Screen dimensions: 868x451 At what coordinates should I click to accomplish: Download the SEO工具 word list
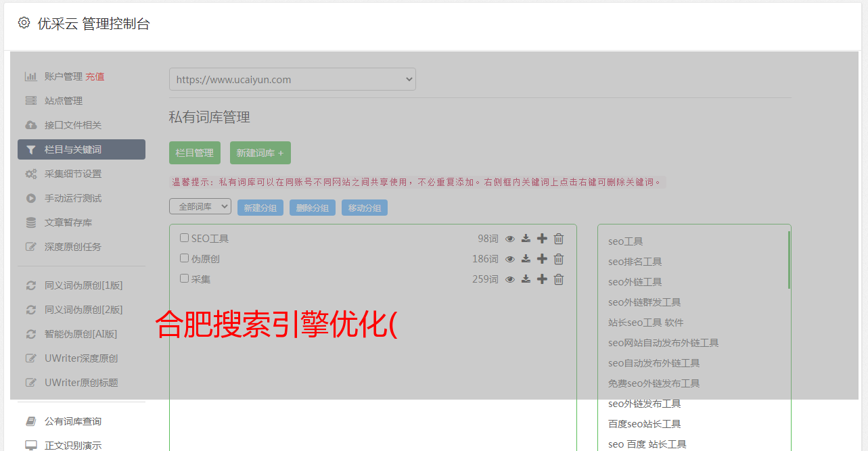(x=526, y=239)
